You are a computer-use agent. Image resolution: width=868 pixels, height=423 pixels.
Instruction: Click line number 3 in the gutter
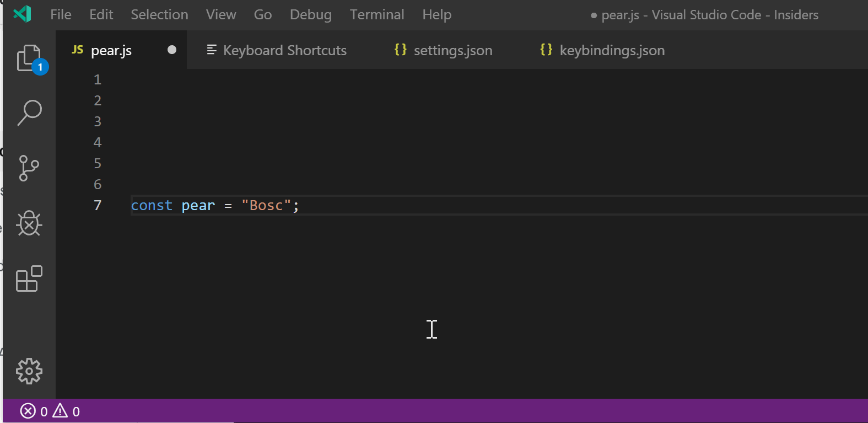click(98, 121)
